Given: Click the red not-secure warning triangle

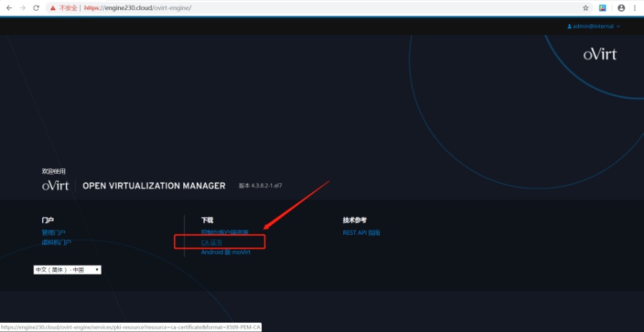Looking at the screenshot, I should coord(53,8).
